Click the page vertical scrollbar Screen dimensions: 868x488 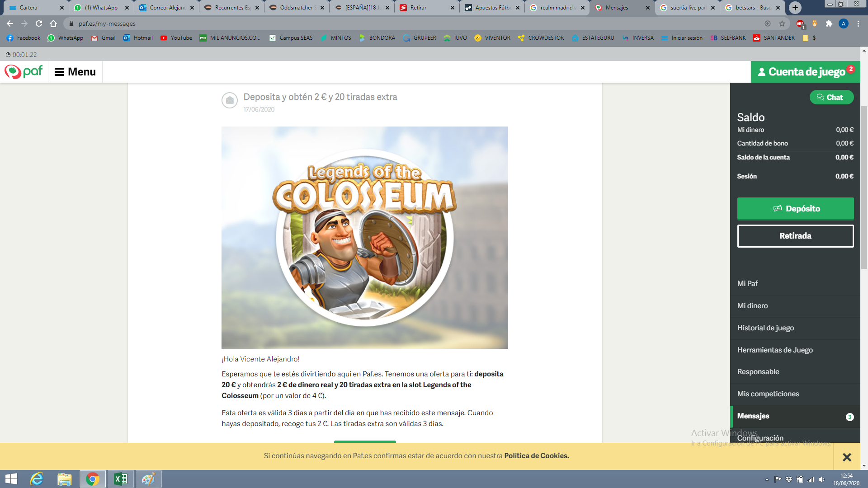[x=864, y=188]
